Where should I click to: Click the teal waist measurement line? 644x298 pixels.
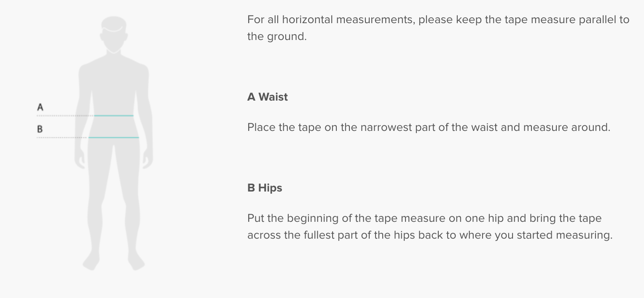pos(114,115)
